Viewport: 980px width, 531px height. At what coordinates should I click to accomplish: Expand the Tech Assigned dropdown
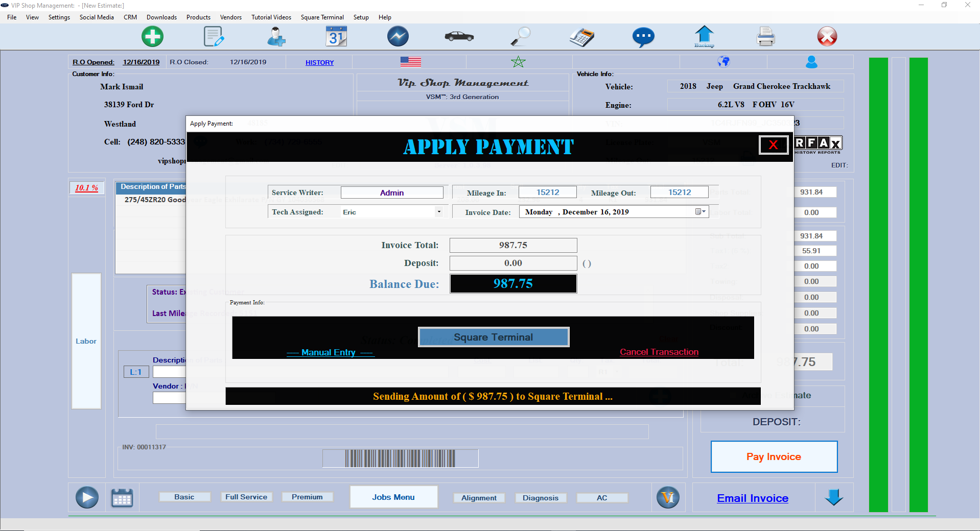[438, 212]
